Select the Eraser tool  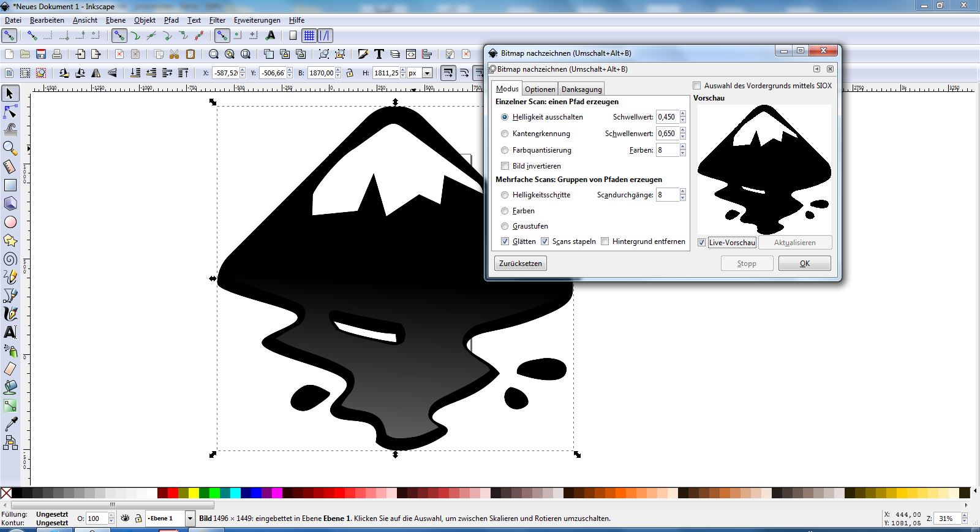tap(10, 369)
